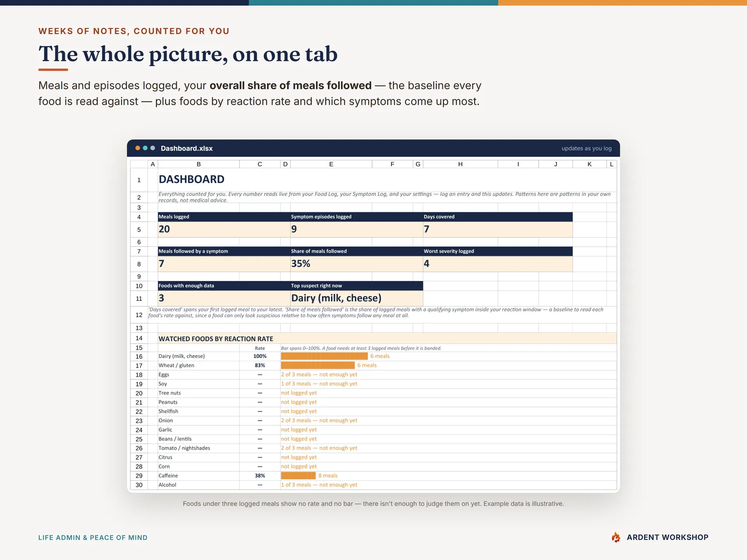Click the Caffeine reaction rate orange bar
747x560 pixels.
(x=298, y=476)
